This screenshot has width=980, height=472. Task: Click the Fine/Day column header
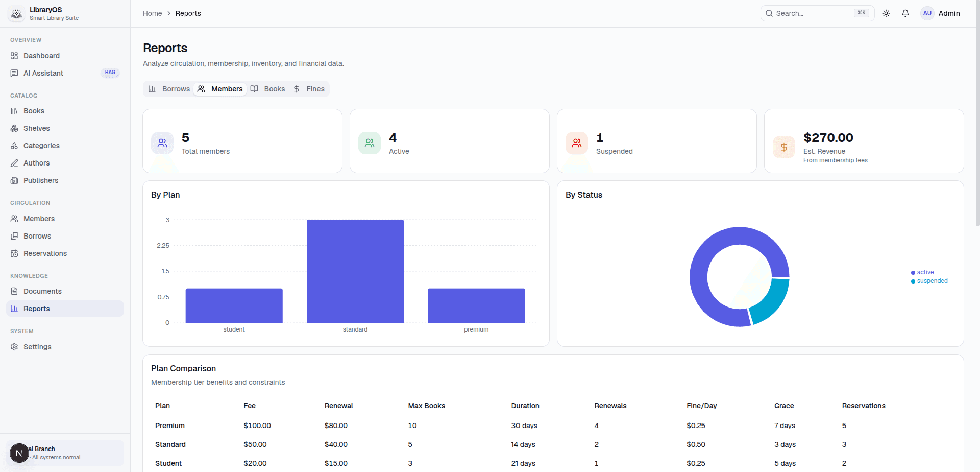(702, 406)
